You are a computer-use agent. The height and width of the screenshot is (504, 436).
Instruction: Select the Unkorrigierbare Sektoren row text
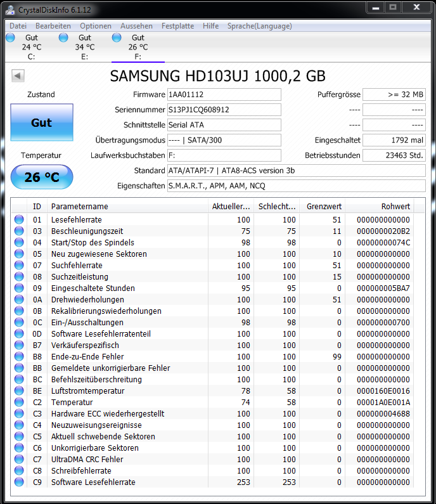pyautogui.click(x=95, y=448)
